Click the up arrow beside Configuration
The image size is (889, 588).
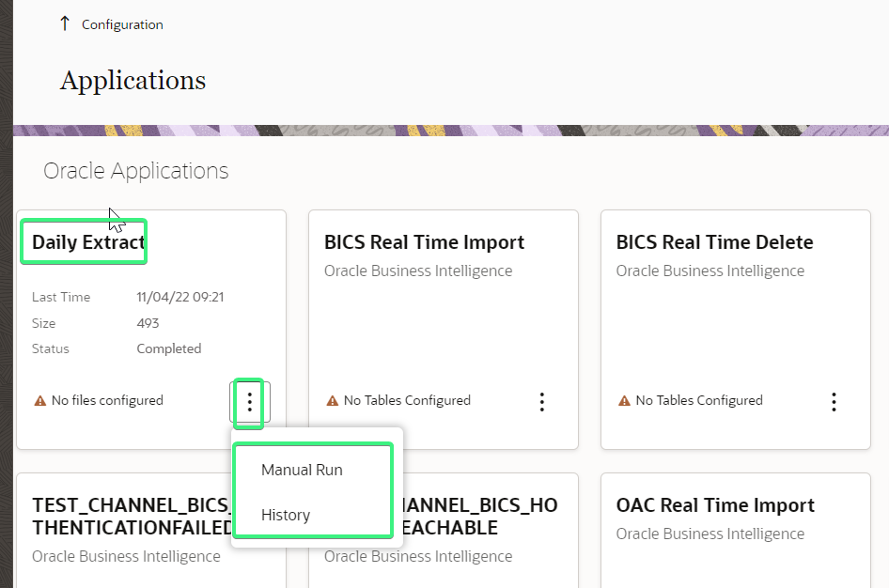[64, 23]
